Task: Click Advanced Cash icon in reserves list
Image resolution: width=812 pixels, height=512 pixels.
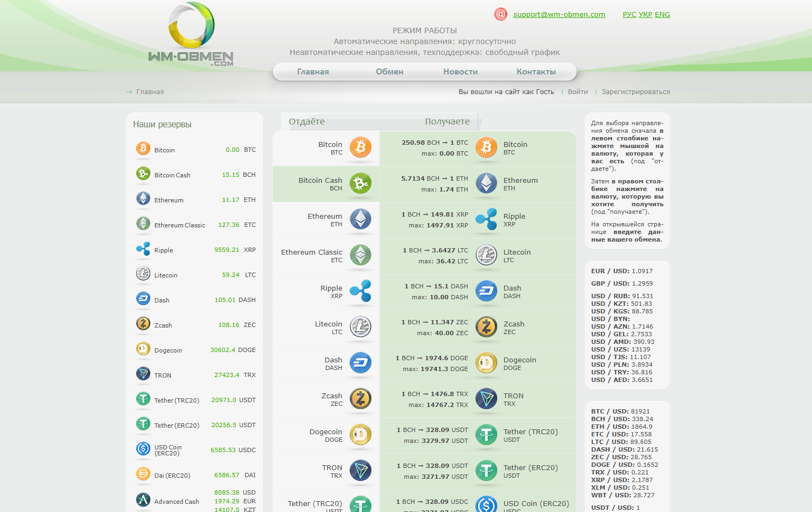Action: tap(143, 499)
